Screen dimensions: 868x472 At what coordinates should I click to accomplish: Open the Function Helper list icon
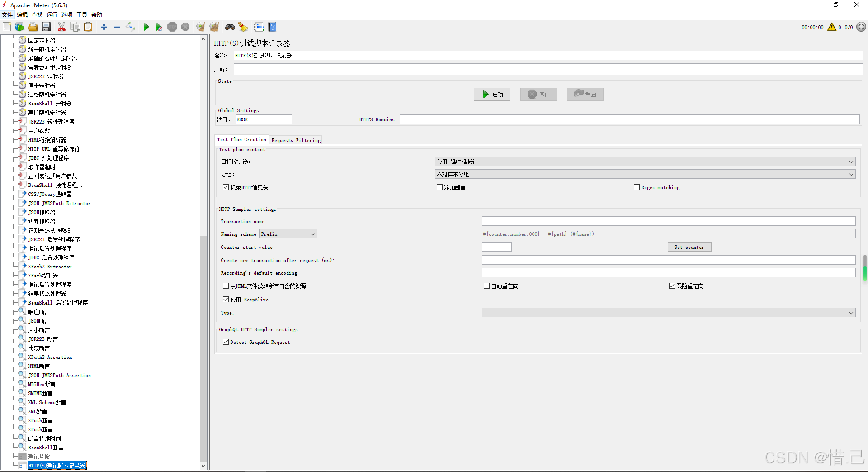[259, 27]
